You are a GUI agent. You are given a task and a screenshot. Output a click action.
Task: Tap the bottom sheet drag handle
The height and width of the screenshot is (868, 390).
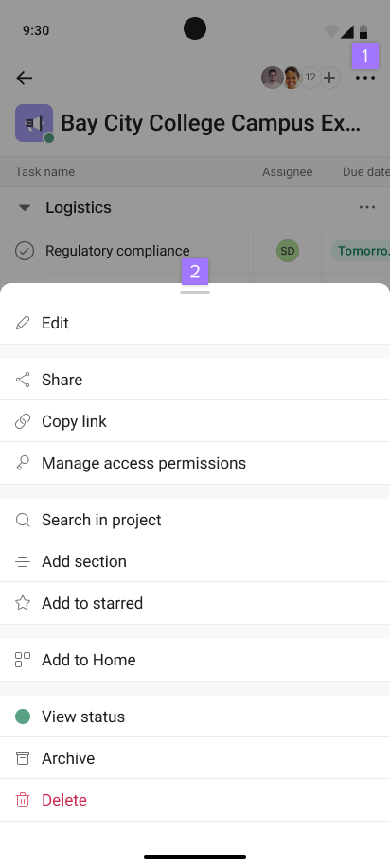pyautogui.click(x=195, y=292)
